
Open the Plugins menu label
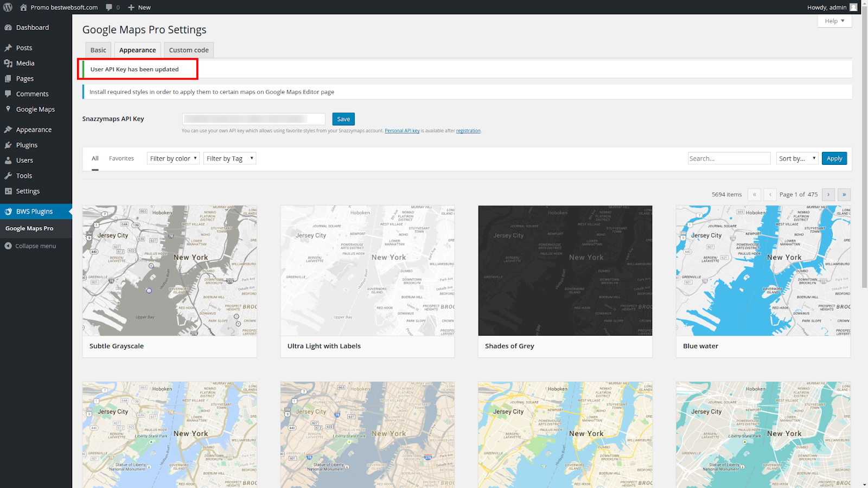[27, 145]
